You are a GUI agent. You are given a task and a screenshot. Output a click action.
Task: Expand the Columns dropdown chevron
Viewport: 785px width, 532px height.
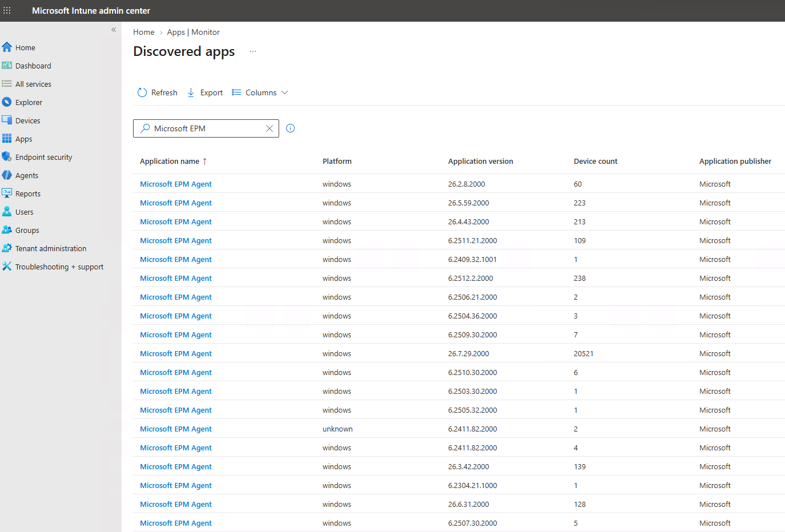285,92
